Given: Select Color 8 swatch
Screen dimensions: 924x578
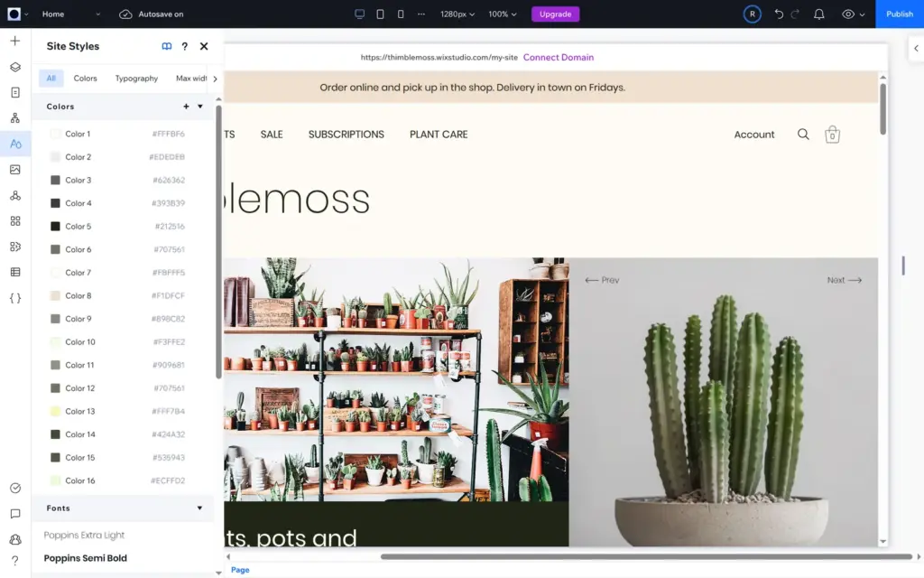Looking at the screenshot, I should click(x=55, y=295).
